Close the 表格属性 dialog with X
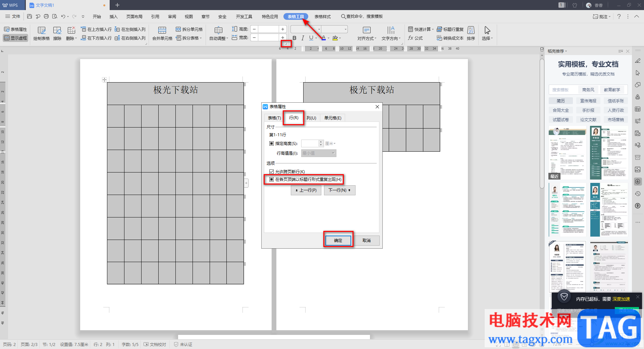Viewport: 644px width, 349px height. (377, 107)
